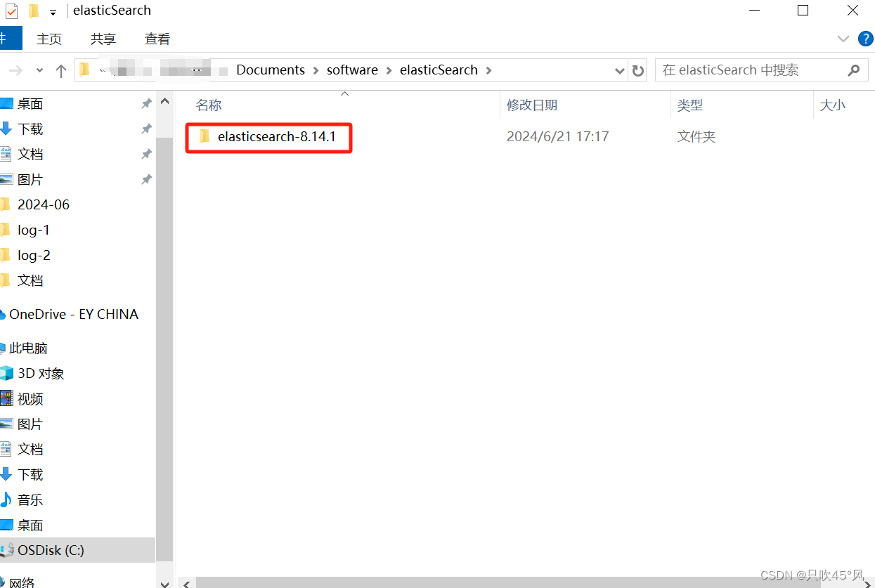Click Documents in the address path
The height and width of the screenshot is (588, 875).
pos(271,70)
